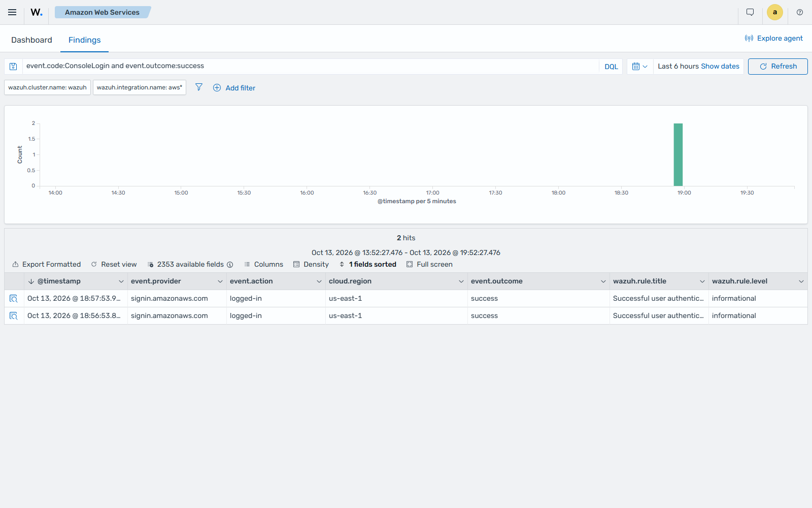Viewport: 812px width, 508px height.
Task: Click the saved query disk icon
Action: tap(14, 67)
